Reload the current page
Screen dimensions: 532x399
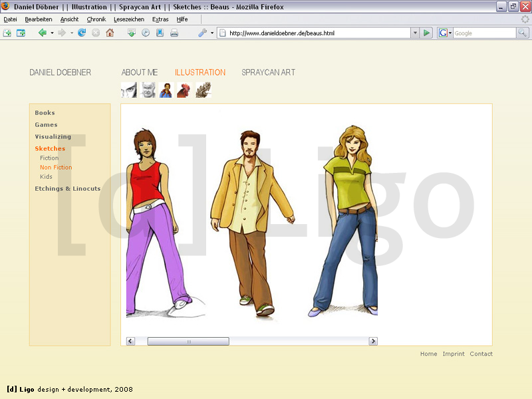[x=82, y=33]
